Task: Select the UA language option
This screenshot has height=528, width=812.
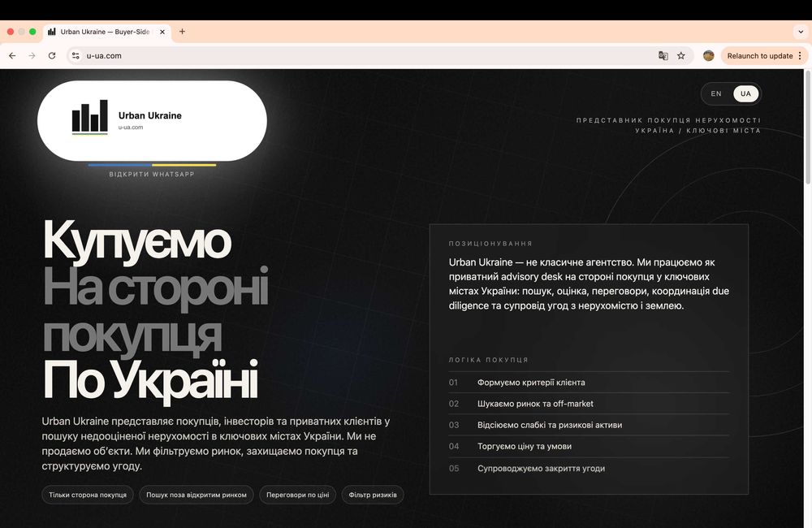Action: (745, 93)
